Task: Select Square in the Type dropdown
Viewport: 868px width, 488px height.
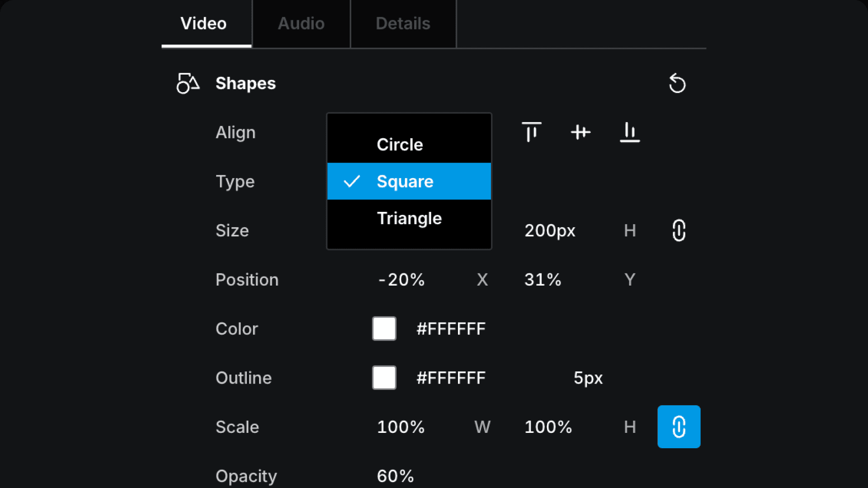Action: (x=409, y=181)
